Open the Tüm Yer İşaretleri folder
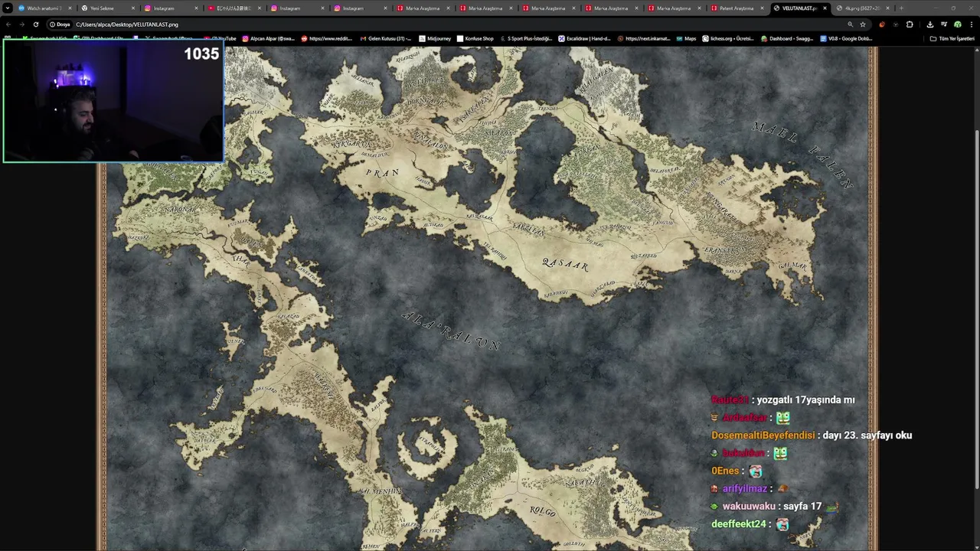Viewport: 980px width, 551px height. pyautogui.click(x=952, y=38)
